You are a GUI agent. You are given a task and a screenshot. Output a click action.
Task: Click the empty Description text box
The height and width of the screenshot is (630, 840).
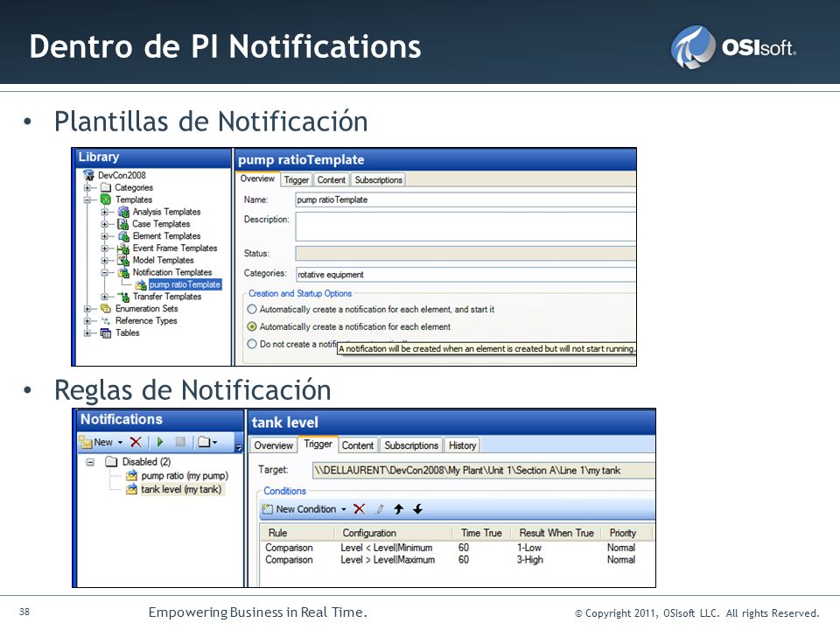pyautogui.click(x=465, y=227)
